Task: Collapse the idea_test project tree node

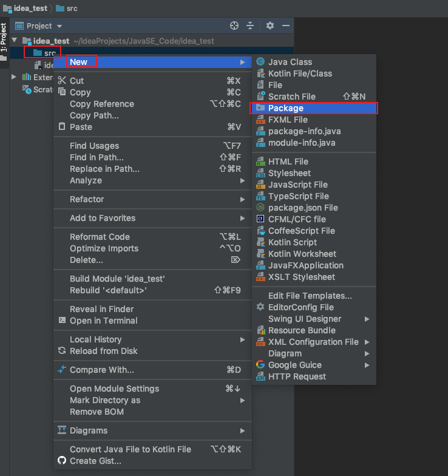Action: click(x=15, y=40)
